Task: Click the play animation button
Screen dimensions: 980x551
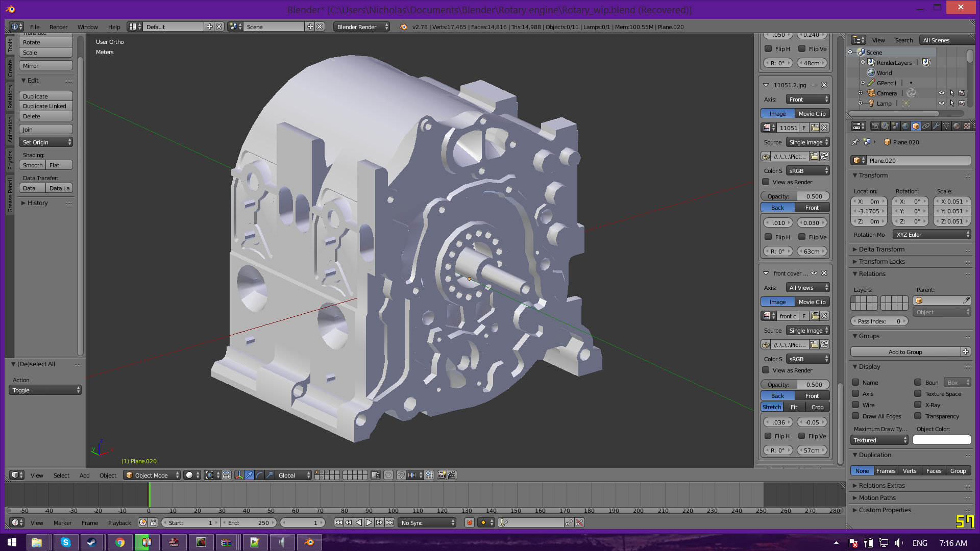Action: click(x=369, y=522)
